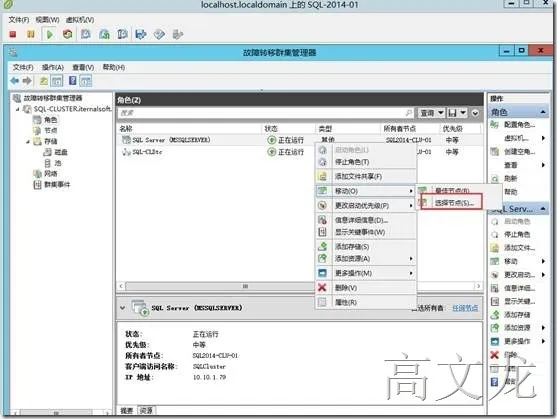Click the back arrow in cluster manager toolbar
557x419 pixels.
coord(15,81)
